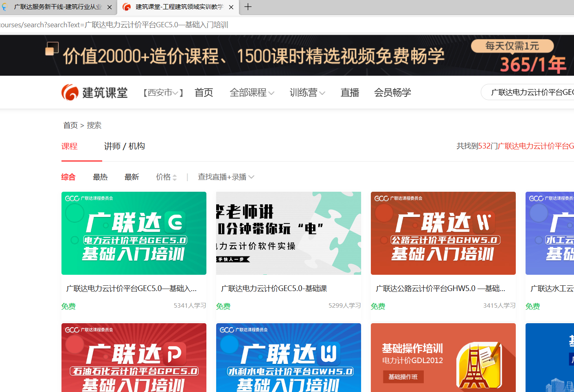Click the green G icon on GEC5.0 card
Viewport: 574px width, 392px height.
(175, 222)
